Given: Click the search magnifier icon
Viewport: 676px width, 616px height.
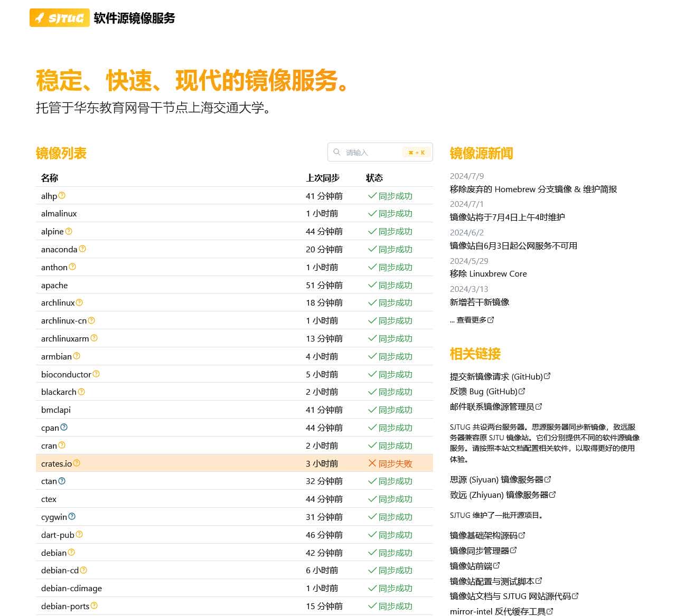Looking at the screenshot, I should pos(337,152).
